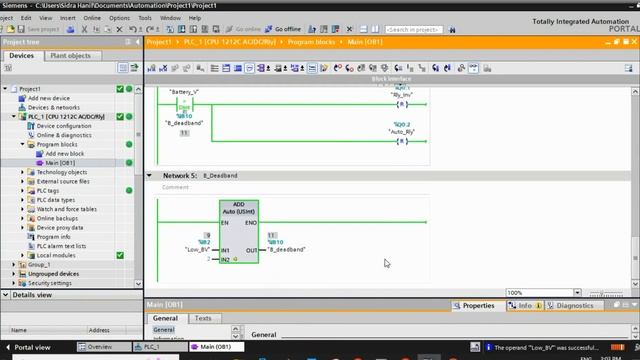Open the Online menu

[x=92, y=18]
